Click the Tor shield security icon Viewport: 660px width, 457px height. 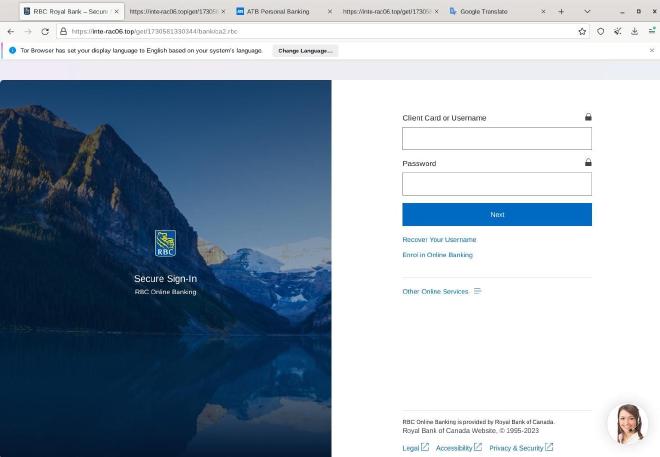click(600, 31)
